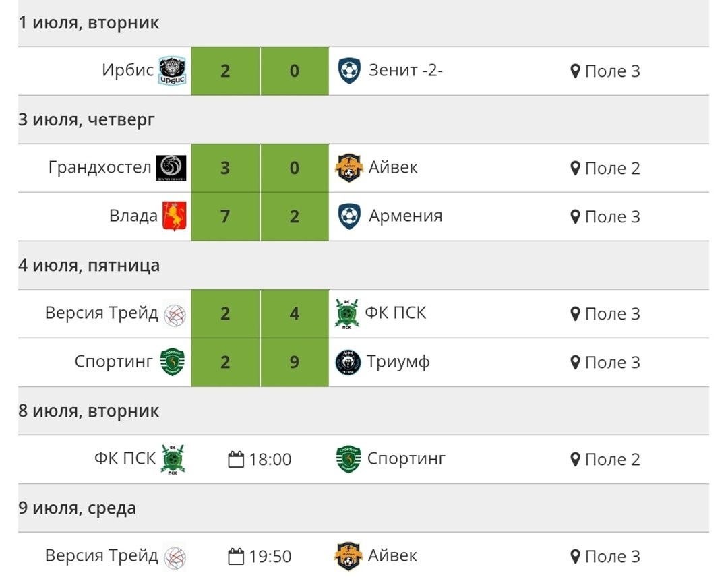Click Спортинг crest in the 8 июля match

click(x=348, y=459)
